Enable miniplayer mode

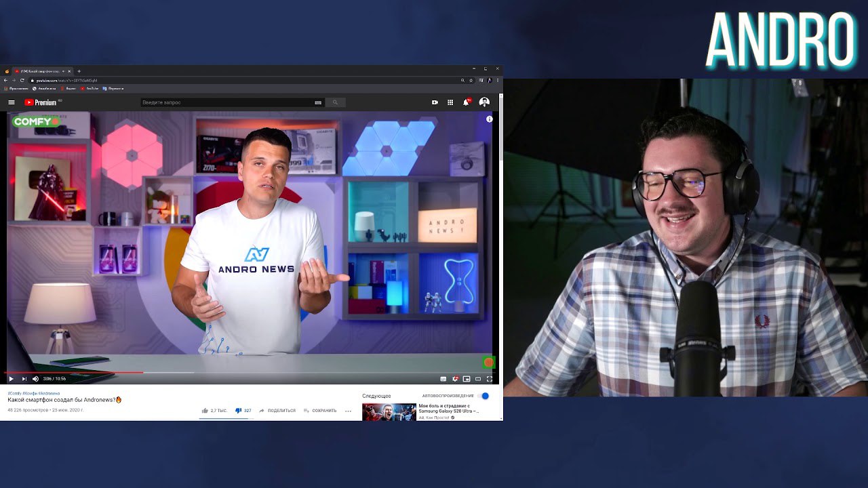pyautogui.click(x=467, y=379)
